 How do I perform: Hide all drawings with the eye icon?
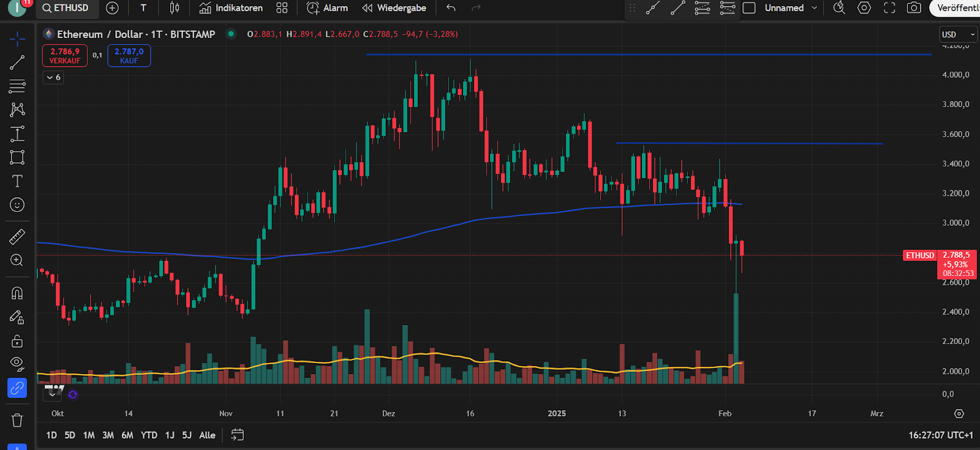pyautogui.click(x=17, y=364)
